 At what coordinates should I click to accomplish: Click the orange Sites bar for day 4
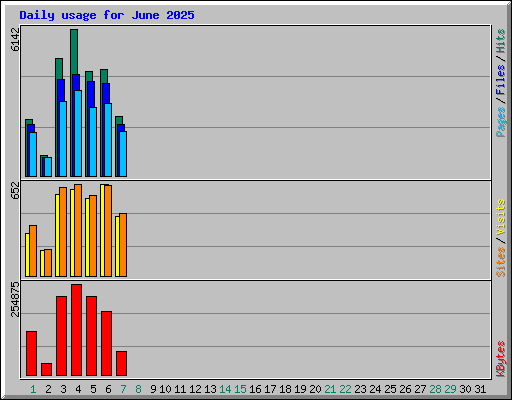(78, 230)
